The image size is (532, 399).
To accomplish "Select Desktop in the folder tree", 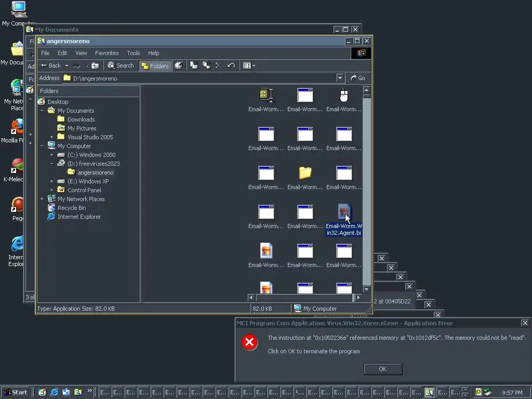I will coord(58,102).
